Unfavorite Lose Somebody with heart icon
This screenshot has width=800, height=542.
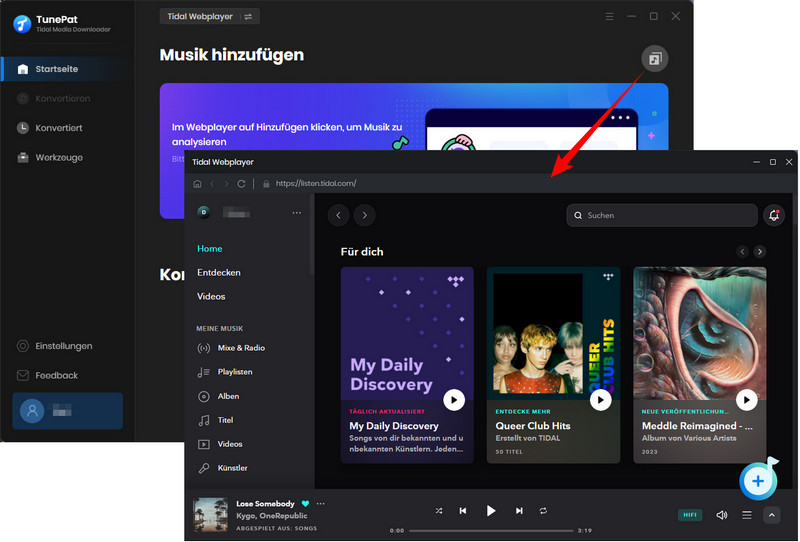305,504
